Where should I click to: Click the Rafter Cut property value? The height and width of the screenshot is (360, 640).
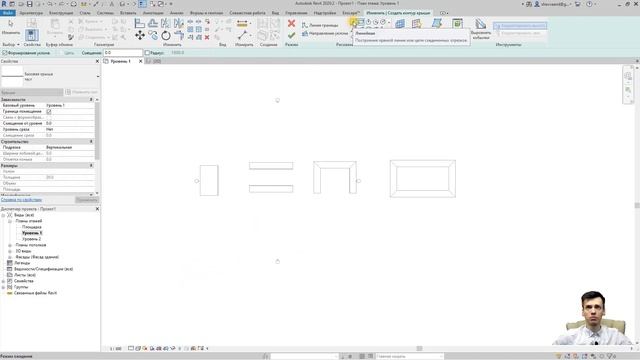point(70,147)
